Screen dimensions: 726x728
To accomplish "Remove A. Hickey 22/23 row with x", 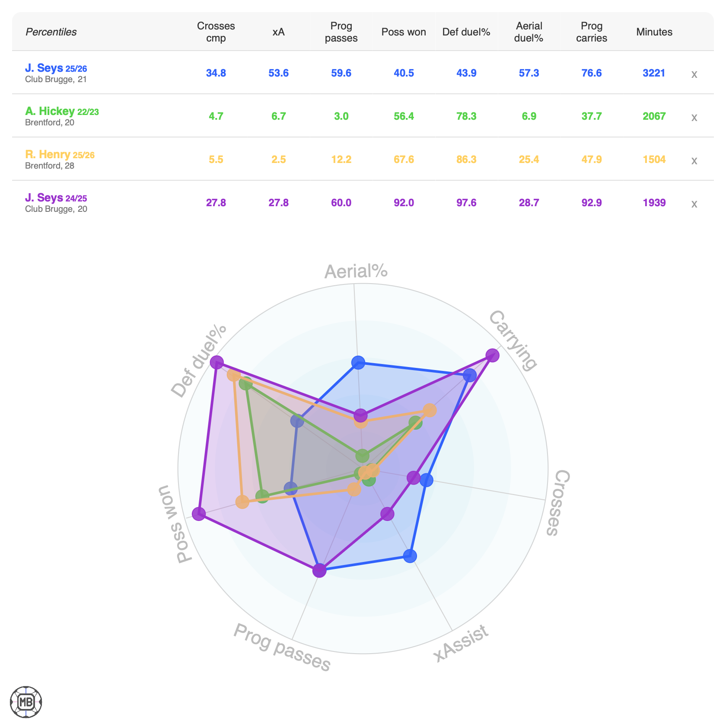I will pos(694,117).
